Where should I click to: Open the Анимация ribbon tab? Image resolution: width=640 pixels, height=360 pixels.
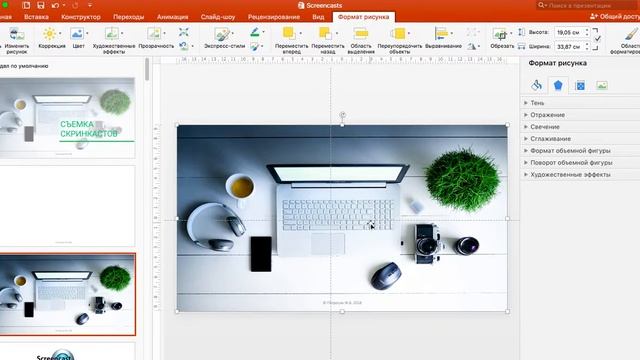tap(173, 17)
